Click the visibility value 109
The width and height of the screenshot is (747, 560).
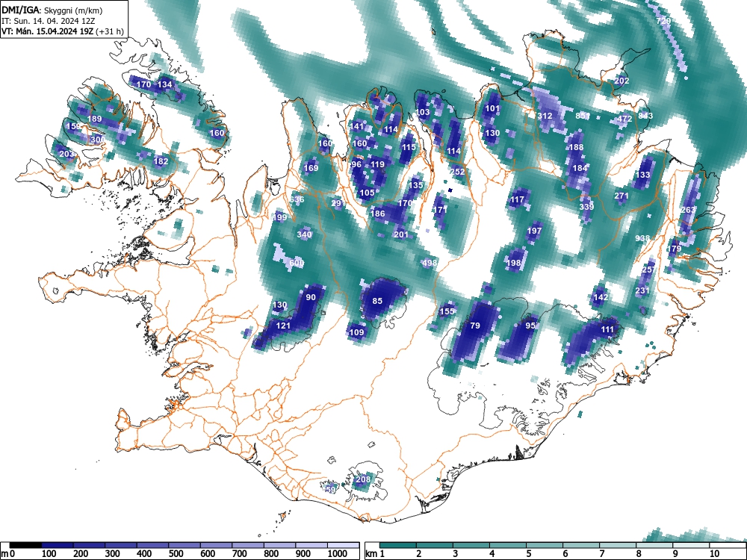pos(356,332)
